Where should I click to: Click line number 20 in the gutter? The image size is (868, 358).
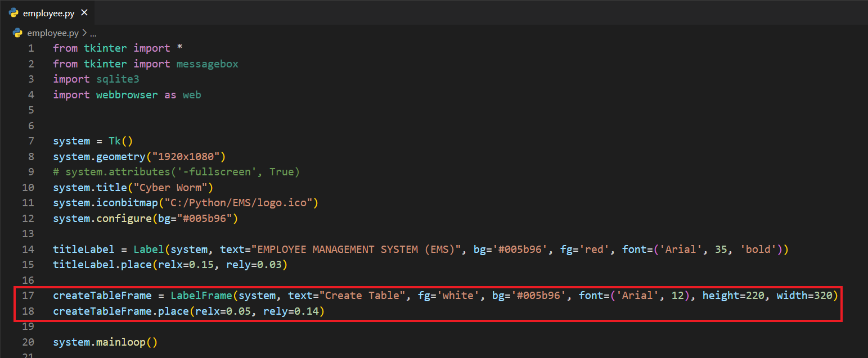[x=28, y=342]
